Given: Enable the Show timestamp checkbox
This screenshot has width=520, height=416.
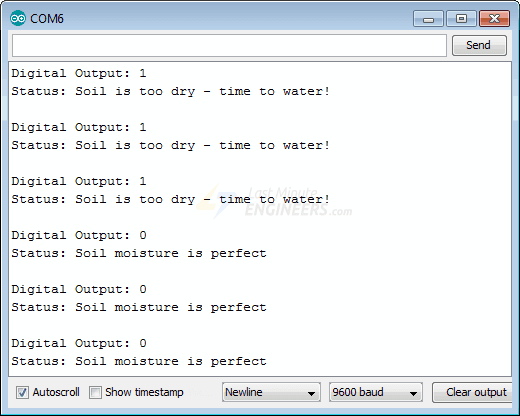Looking at the screenshot, I should (95, 392).
